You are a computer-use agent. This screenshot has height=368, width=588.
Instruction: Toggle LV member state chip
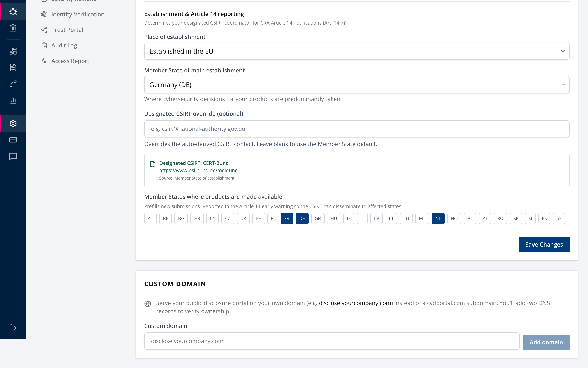[376, 218]
